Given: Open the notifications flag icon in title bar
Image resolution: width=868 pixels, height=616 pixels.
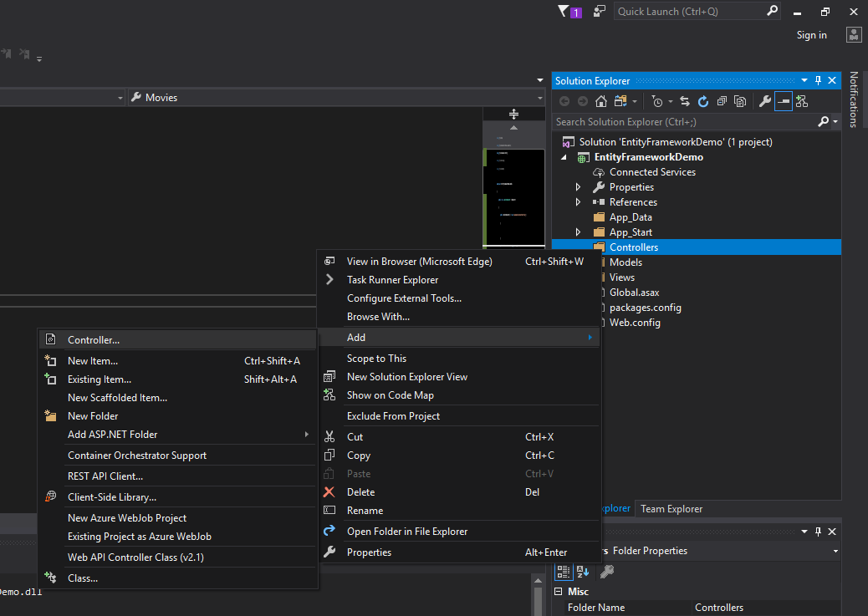Looking at the screenshot, I should [x=564, y=11].
